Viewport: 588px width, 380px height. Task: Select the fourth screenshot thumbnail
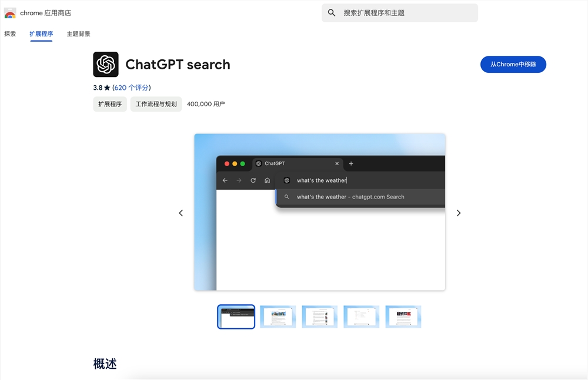coord(362,317)
